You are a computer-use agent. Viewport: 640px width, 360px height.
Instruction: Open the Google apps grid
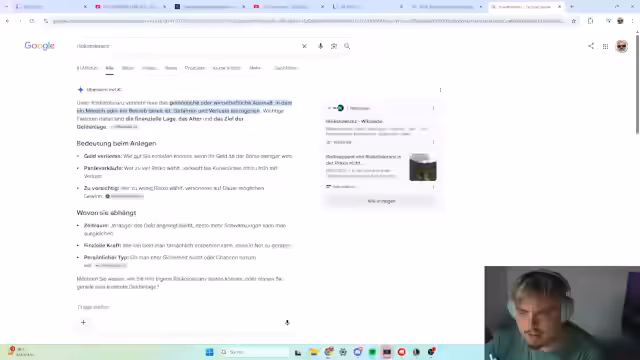point(605,47)
